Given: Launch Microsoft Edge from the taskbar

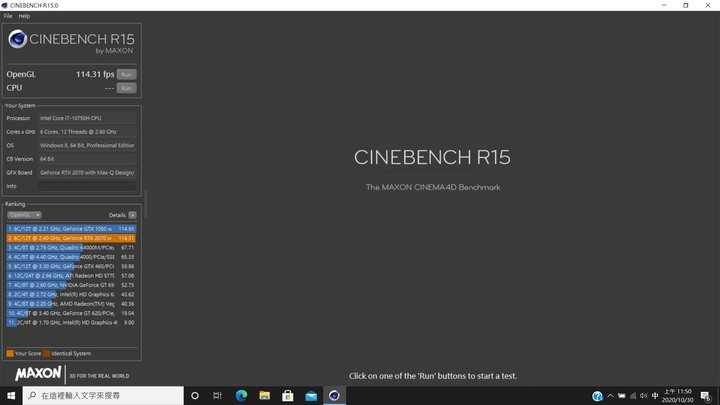Looking at the screenshot, I should (x=241, y=395).
